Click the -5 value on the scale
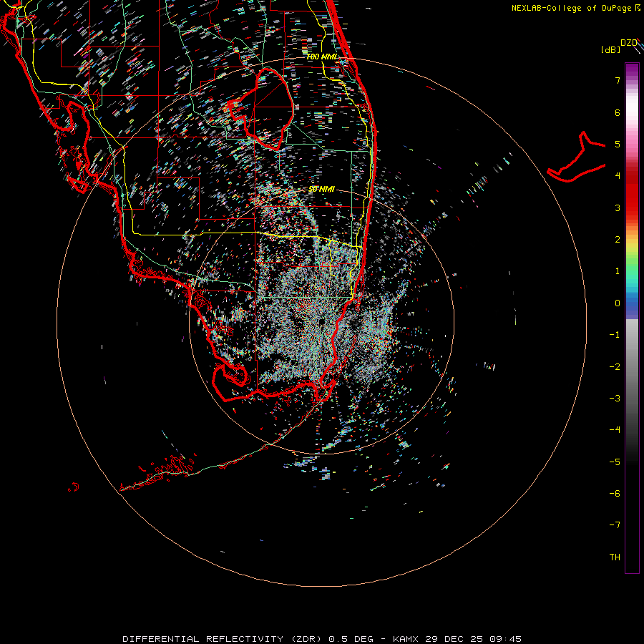This screenshot has height=644, width=644. tap(615, 462)
